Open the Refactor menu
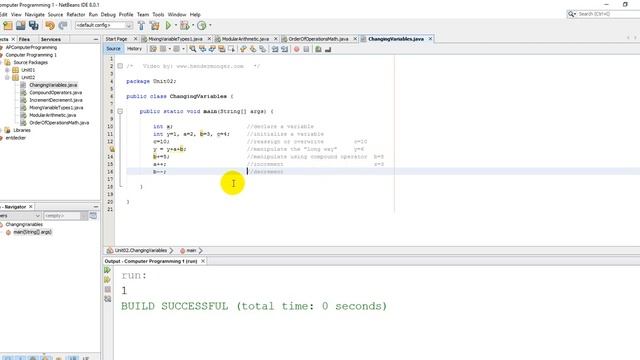 76,15
